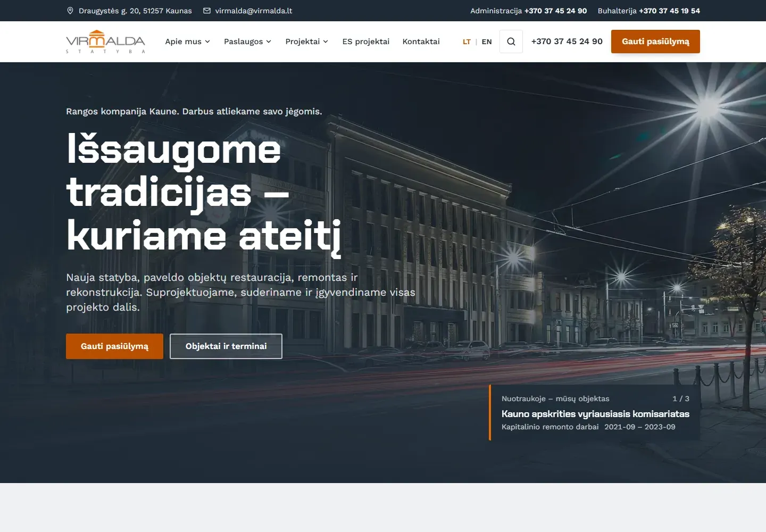766x532 pixels.
Task: Click the '2021-09 – 2023-09' date text
Action: 640,427
